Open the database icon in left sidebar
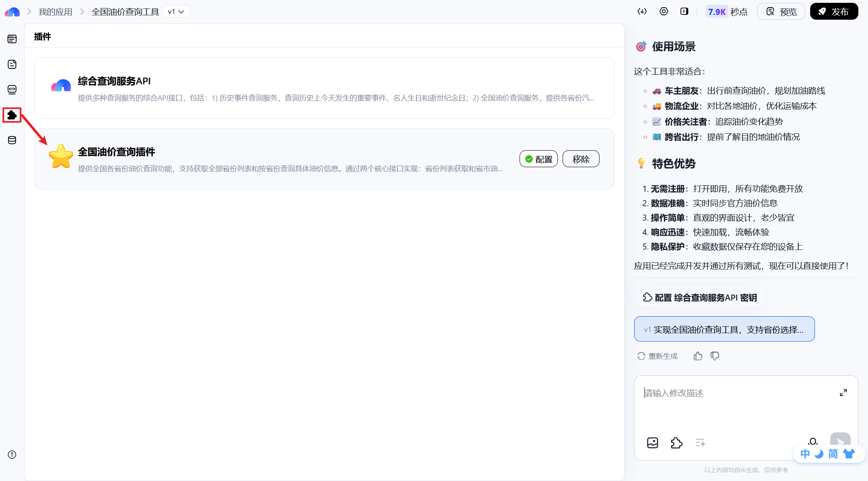The image size is (868, 481). (12, 140)
